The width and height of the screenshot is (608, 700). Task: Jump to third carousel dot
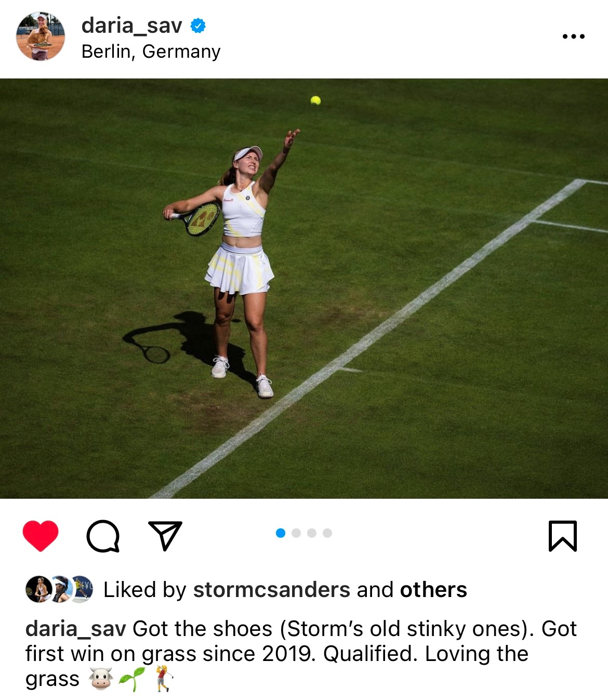[x=312, y=533]
